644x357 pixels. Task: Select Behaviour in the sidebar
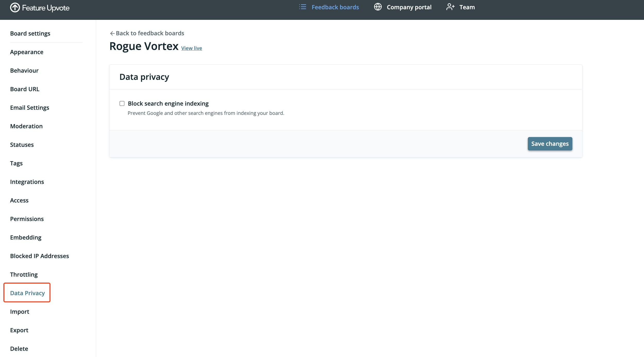(x=24, y=71)
